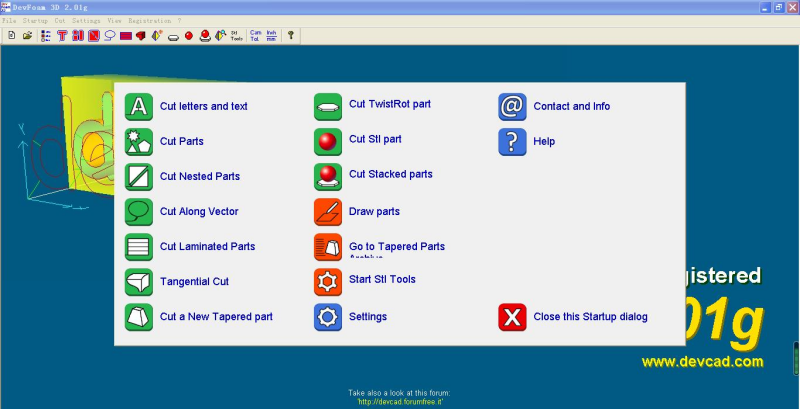Click the blue gear 'Settings' dialog icon
The width and height of the screenshot is (800, 409).
[x=328, y=317]
